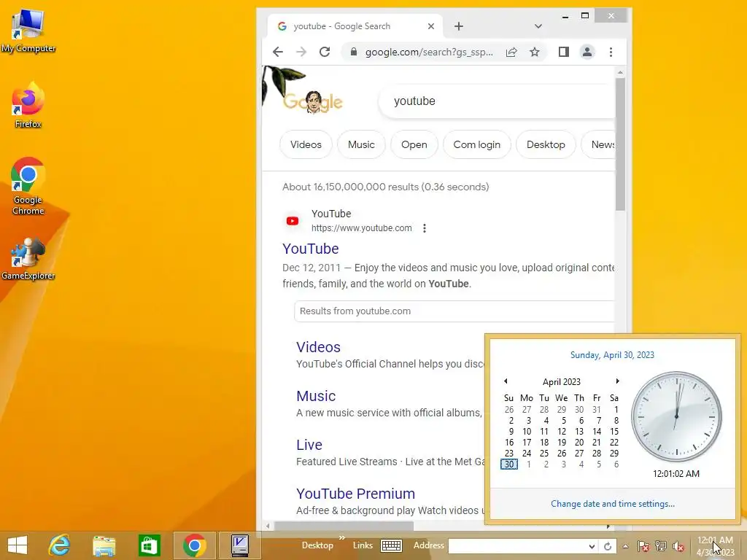Select April 30 in the calendar
This screenshot has height=560, width=747.
coord(508,464)
